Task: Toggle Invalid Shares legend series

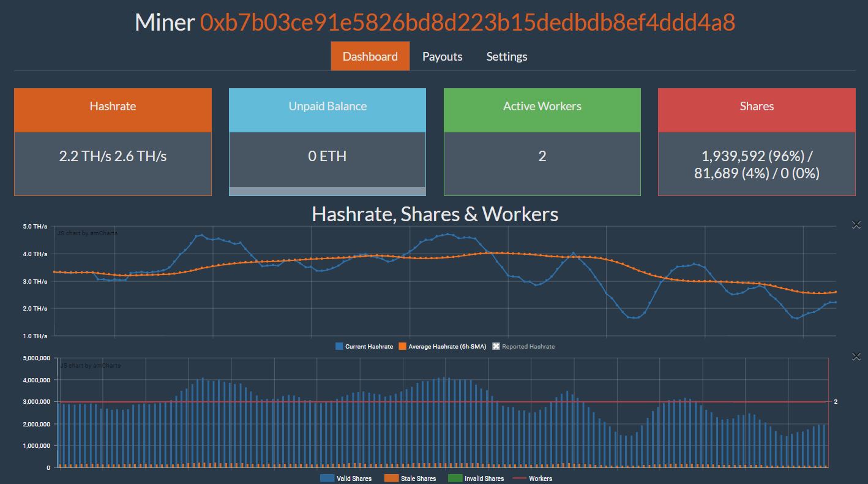Action: click(x=476, y=478)
